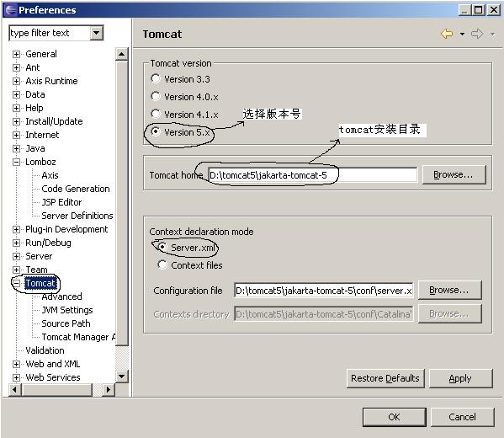The image size is (504, 438).
Task: Collapse the Tomcat tree node
Action: 16,283
